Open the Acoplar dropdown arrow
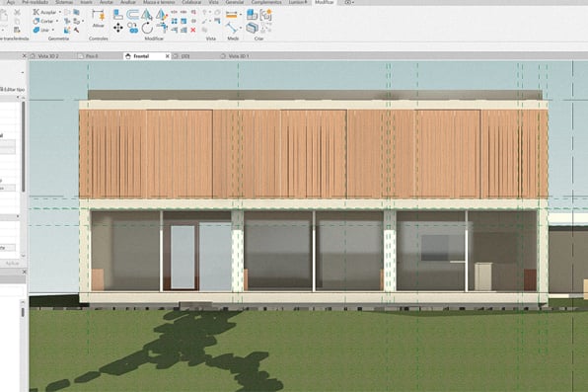588x392 pixels. click(x=60, y=12)
